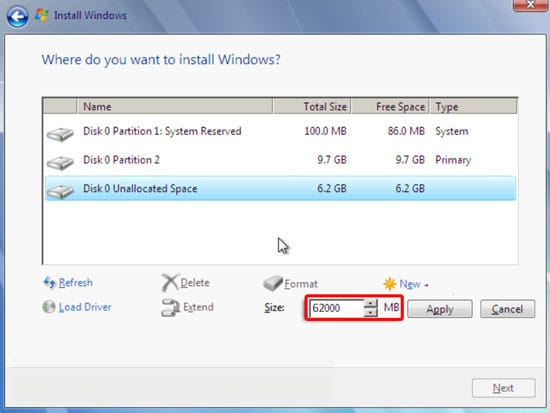
Task: Decrease size with spinner down arrow
Action: coord(370,312)
